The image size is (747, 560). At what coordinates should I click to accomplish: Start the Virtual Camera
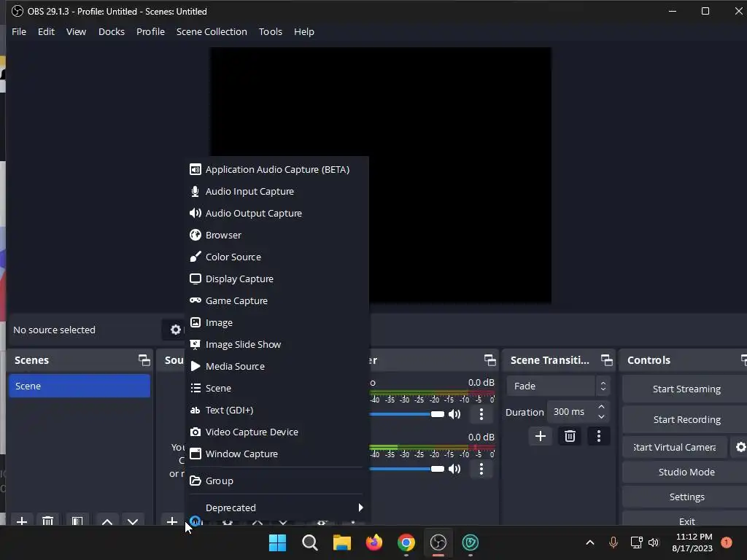coord(675,448)
